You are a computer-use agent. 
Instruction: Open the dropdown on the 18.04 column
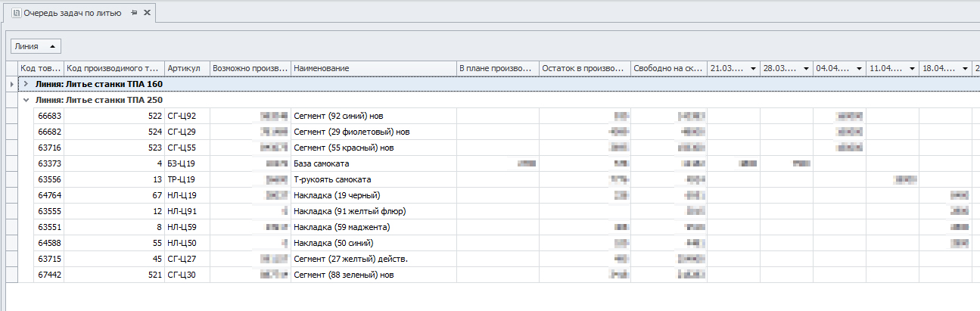(x=965, y=69)
